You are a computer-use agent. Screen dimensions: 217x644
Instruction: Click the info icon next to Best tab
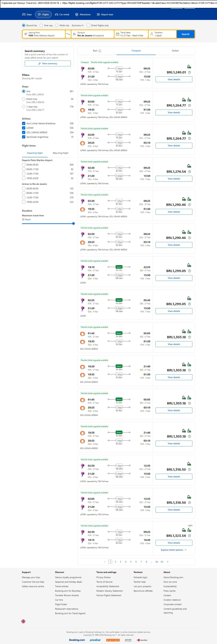coord(100,51)
